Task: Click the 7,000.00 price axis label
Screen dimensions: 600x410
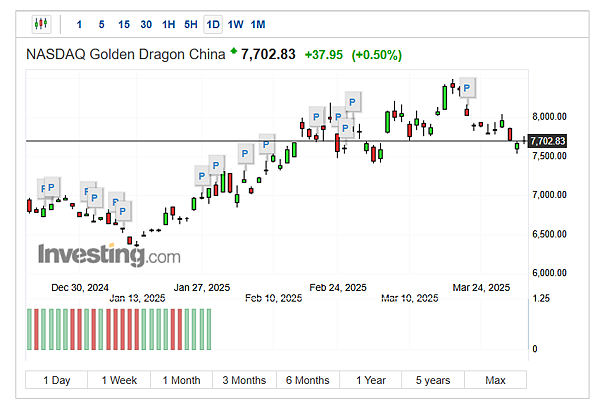Action: [549, 194]
